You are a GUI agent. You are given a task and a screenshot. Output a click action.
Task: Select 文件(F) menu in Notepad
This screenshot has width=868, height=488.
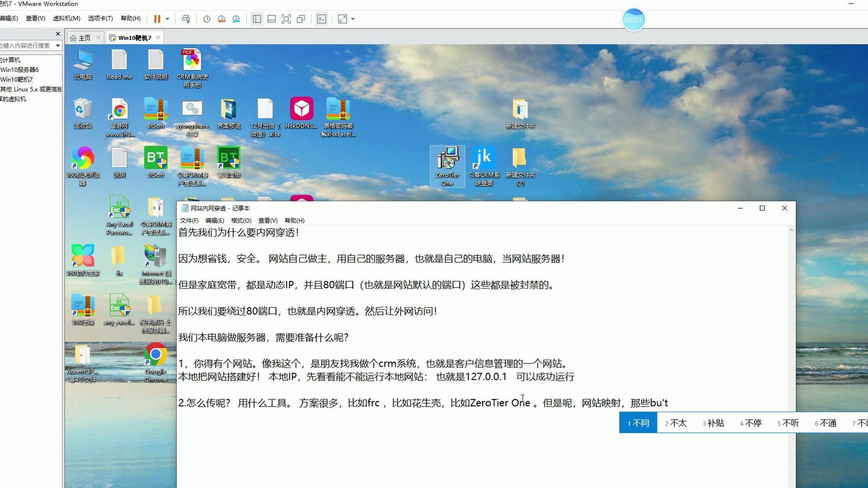[x=189, y=220]
